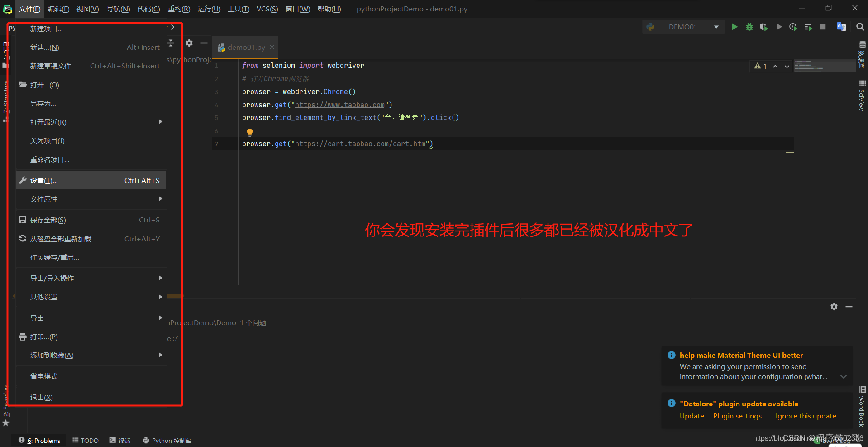Open 设置 (Ctrl+Alt+S) menu entry
Screen dimensions: 868x447
point(91,180)
